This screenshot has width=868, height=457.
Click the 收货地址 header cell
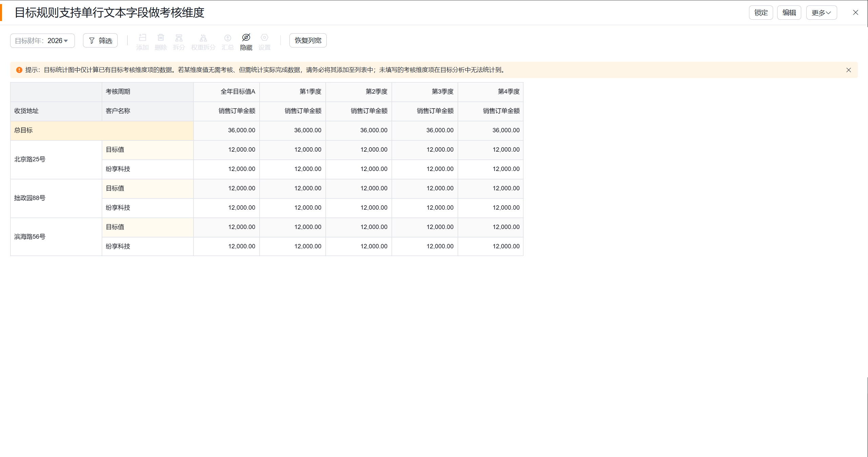coord(56,111)
